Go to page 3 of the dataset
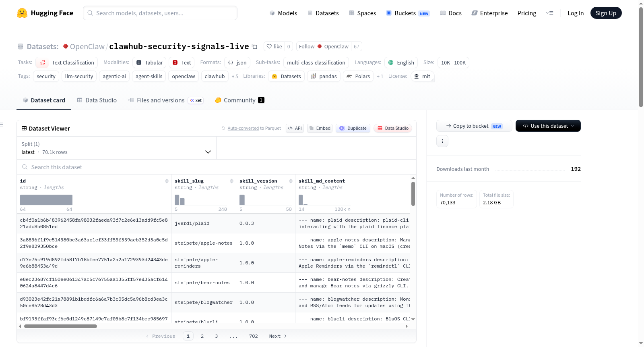Screen dimensions: 644x347 click(216, 336)
